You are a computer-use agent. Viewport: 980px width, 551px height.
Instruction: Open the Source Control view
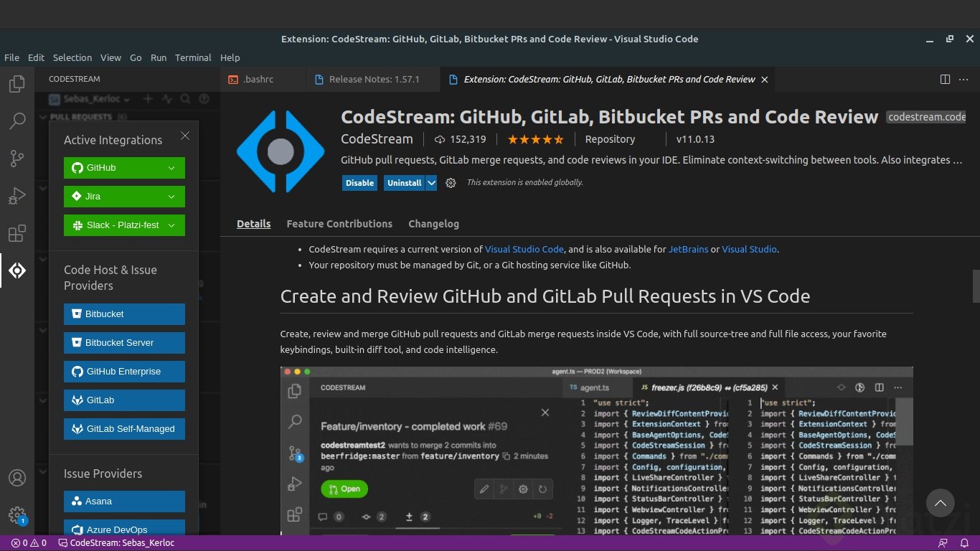coord(17,158)
